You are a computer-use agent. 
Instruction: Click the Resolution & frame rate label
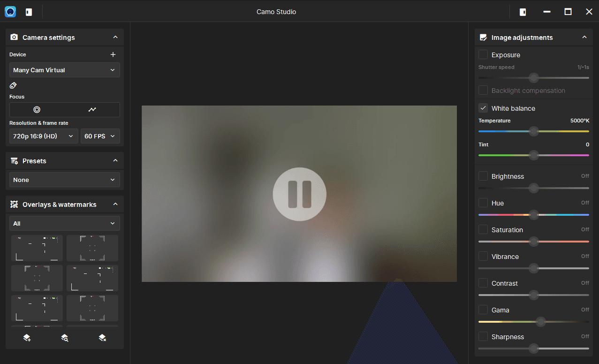pyautogui.click(x=39, y=123)
